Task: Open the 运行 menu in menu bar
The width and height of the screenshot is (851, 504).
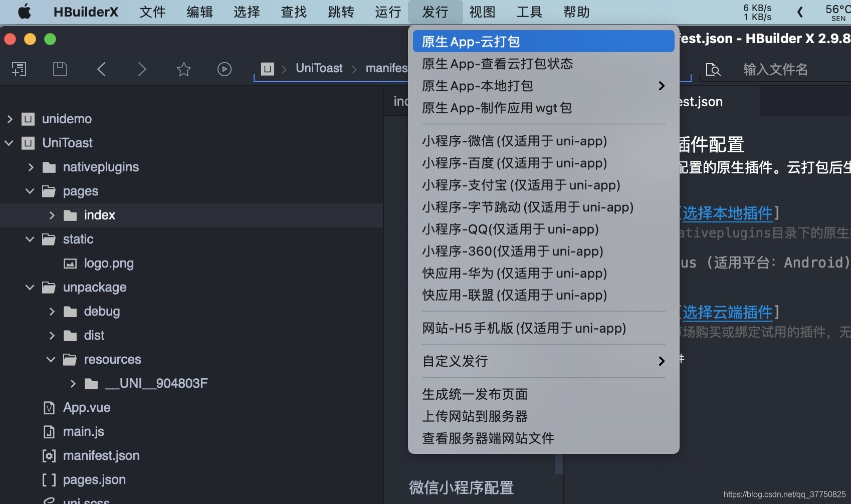Action: coord(388,12)
